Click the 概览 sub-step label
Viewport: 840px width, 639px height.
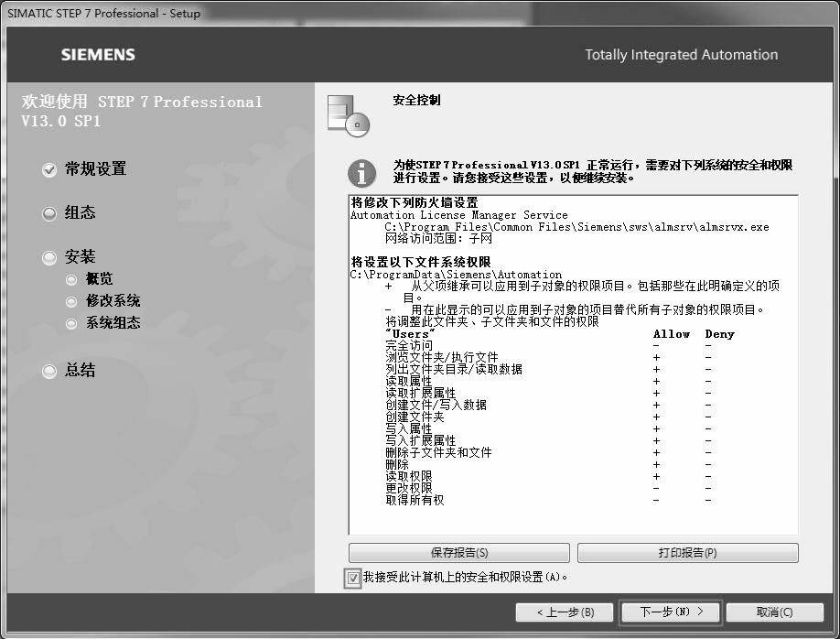click(100, 278)
